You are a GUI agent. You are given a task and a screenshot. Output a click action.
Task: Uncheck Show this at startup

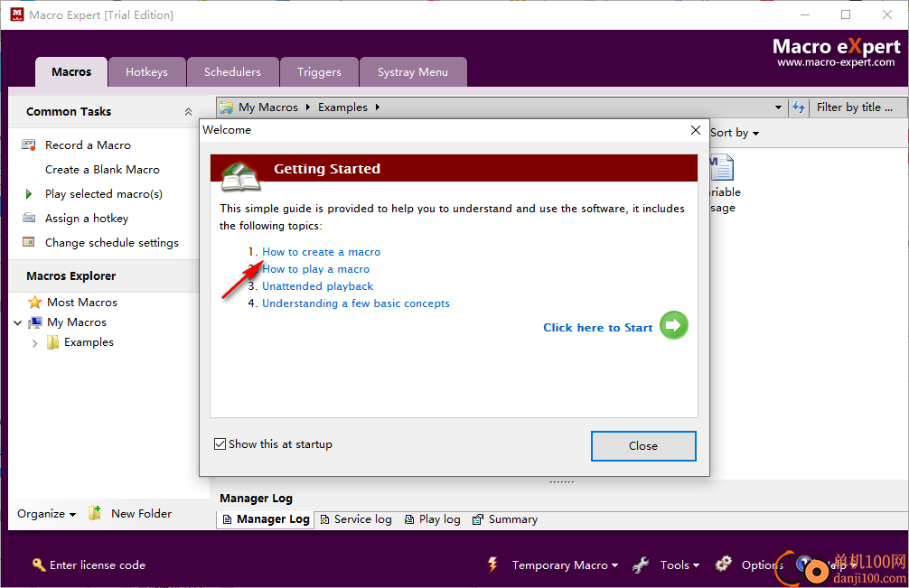pos(220,444)
